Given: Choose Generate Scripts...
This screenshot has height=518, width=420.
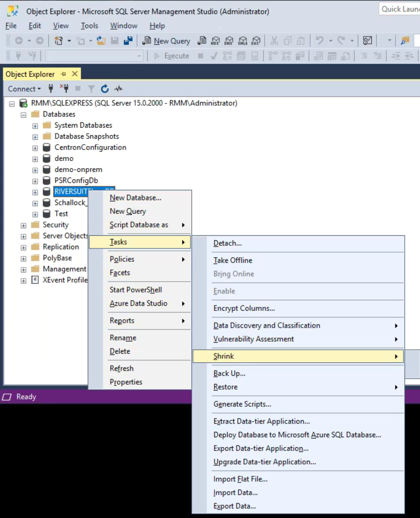Looking at the screenshot, I should (x=298, y=404).
